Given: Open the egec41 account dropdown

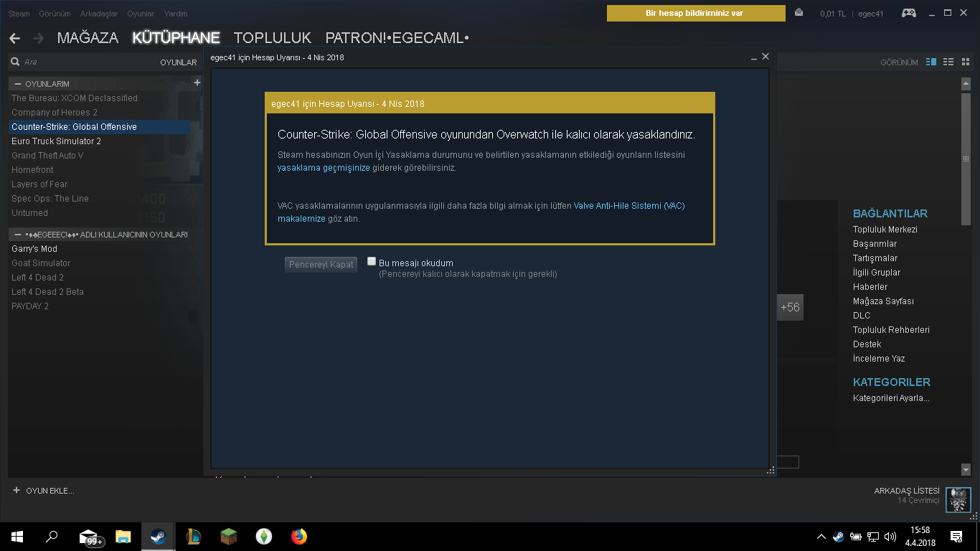Looking at the screenshot, I should pos(871,14).
